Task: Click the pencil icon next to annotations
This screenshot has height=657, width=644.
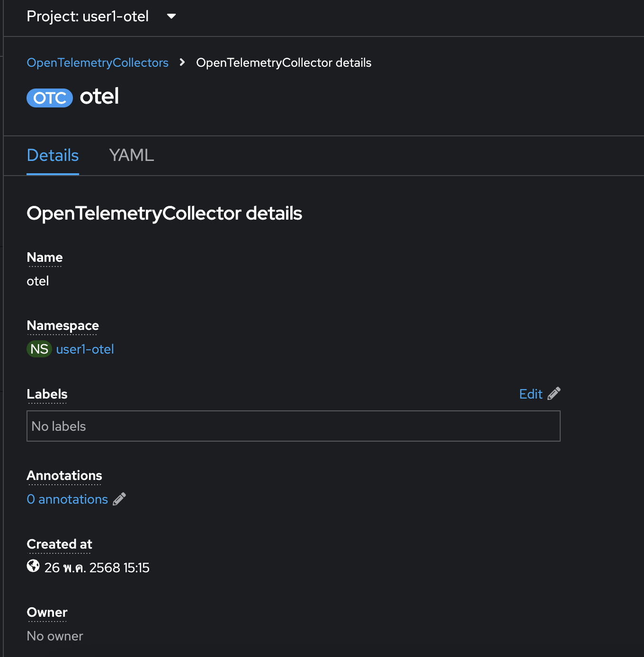Action: pos(119,499)
